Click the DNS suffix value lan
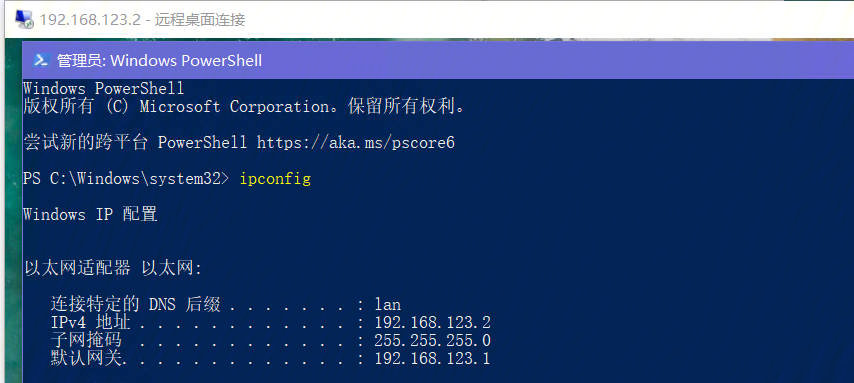This screenshot has height=383, width=854. coord(388,304)
